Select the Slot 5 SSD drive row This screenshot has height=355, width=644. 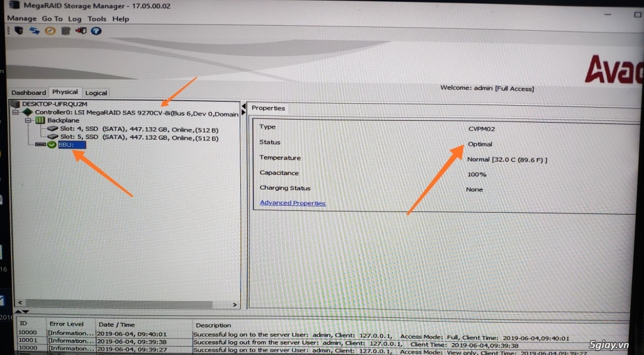(x=139, y=138)
